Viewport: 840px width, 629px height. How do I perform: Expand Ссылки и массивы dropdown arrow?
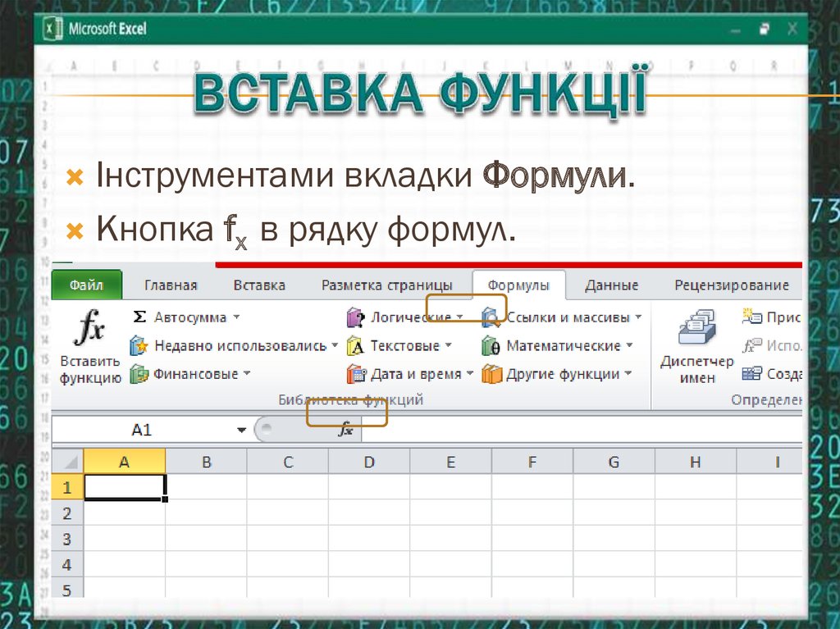click(x=638, y=317)
